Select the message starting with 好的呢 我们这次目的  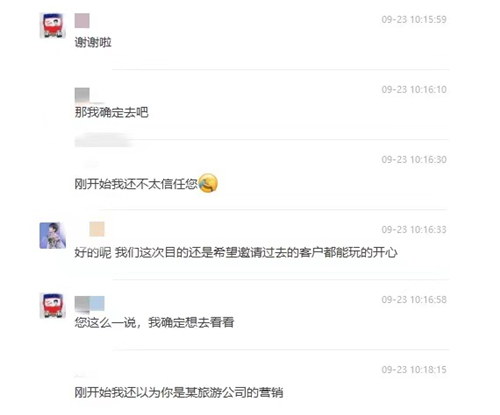tap(236, 253)
